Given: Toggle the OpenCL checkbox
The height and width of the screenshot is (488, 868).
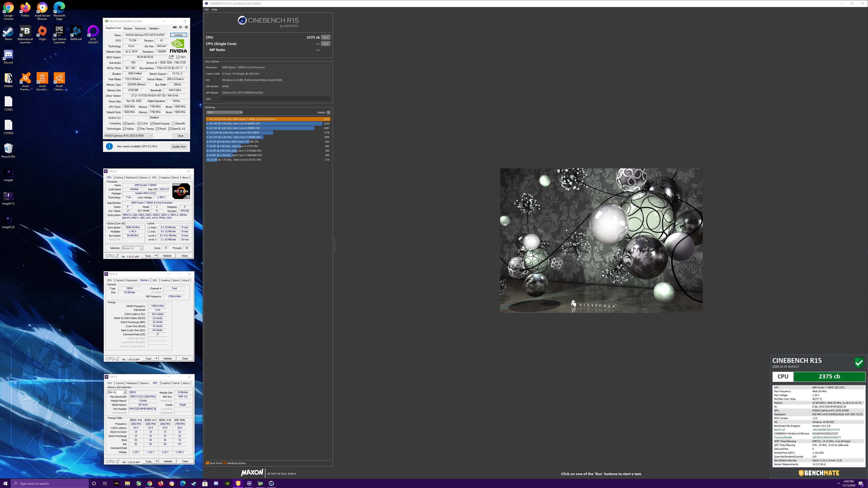Looking at the screenshot, I should [124, 123].
